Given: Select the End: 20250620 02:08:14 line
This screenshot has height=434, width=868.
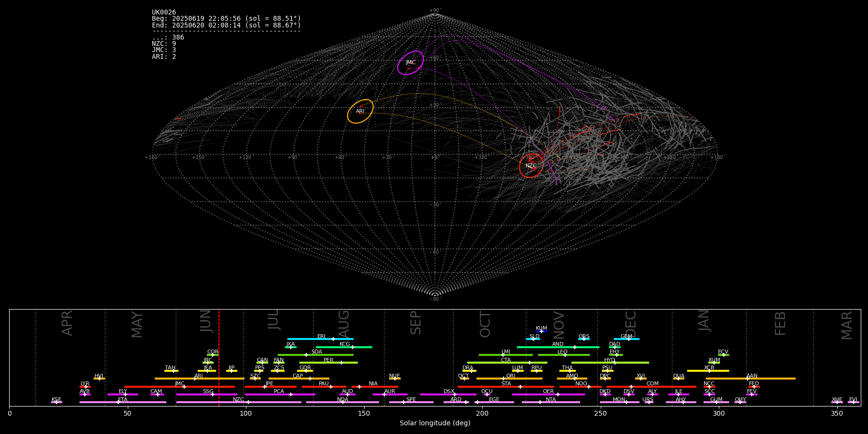Looking at the screenshot, I should coord(226,25).
